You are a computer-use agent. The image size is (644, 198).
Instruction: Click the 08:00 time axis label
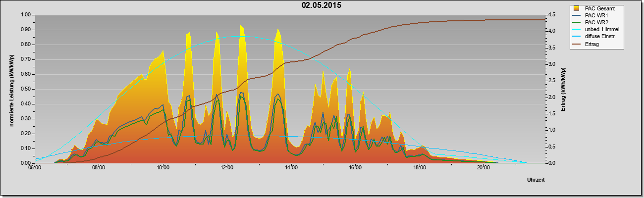point(99,168)
